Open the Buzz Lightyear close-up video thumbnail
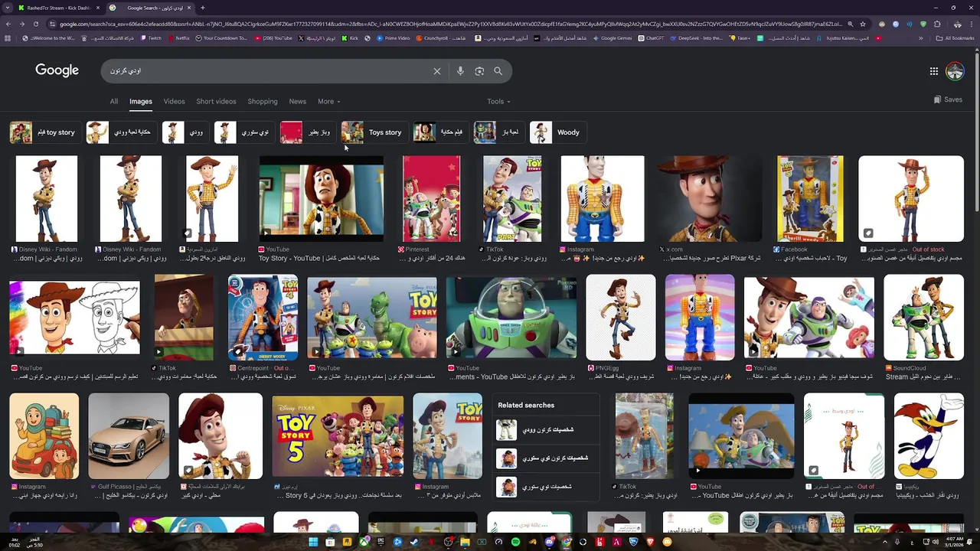This screenshot has height=551, width=980. (511, 318)
